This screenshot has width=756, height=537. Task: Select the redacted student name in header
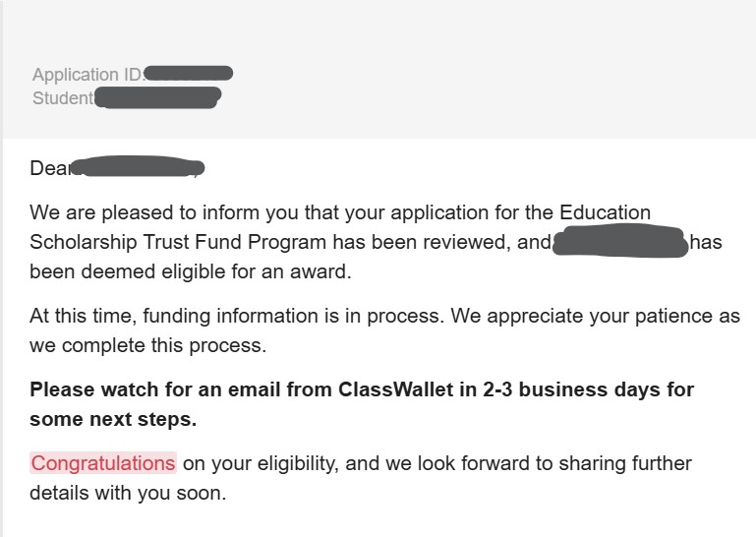(158, 98)
